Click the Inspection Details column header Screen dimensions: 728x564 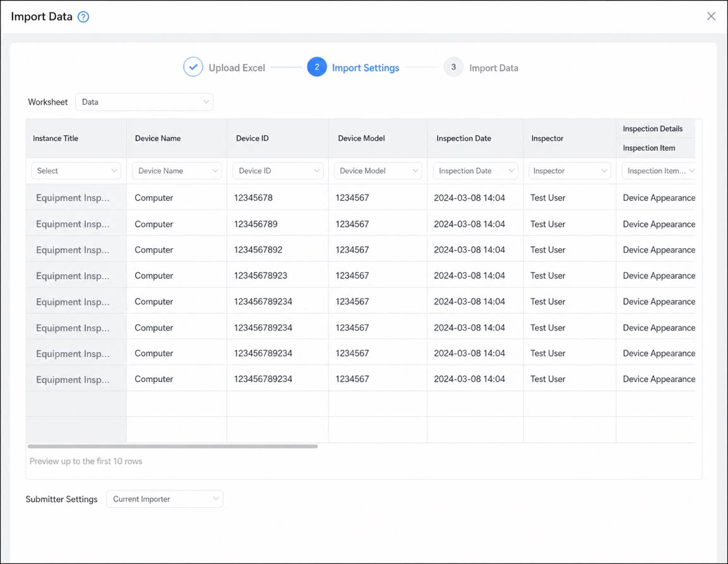click(652, 129)
